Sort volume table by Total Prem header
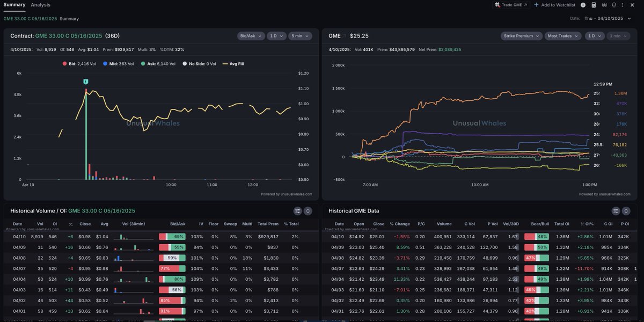Viewport: 644px width, 322px height. (268, 224)
